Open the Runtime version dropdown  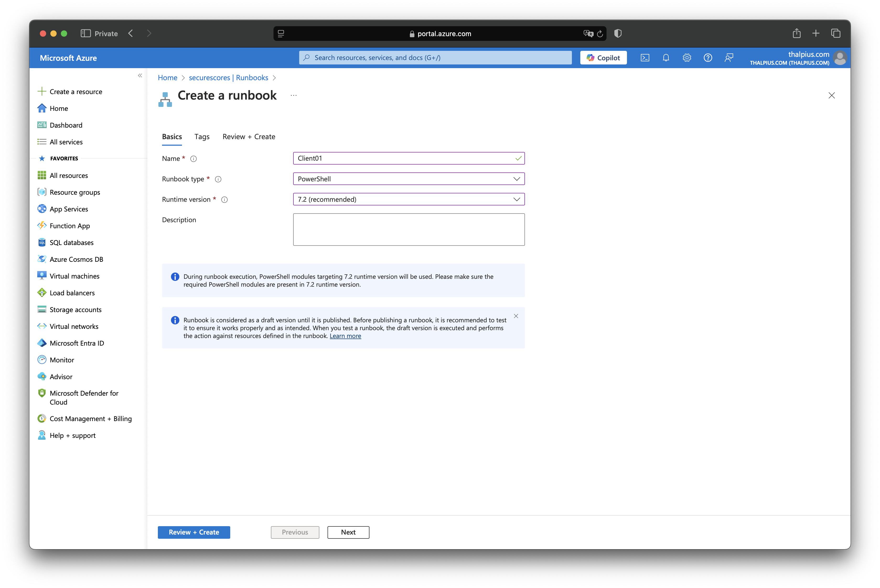517,199
